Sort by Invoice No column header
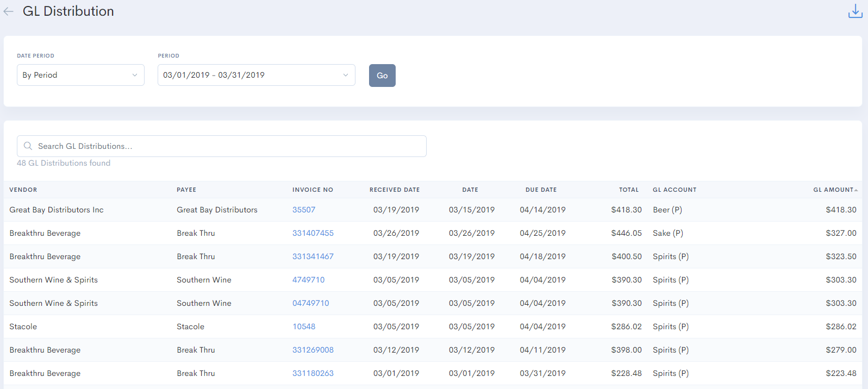Screen dimensions: 868x389 pyautogui.click(x=313, y=190)
